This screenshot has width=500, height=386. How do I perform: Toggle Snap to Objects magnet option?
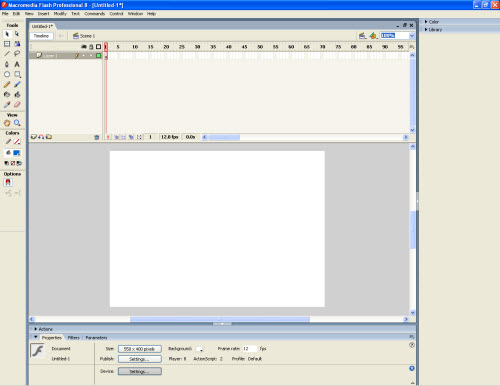coord(8,182)
